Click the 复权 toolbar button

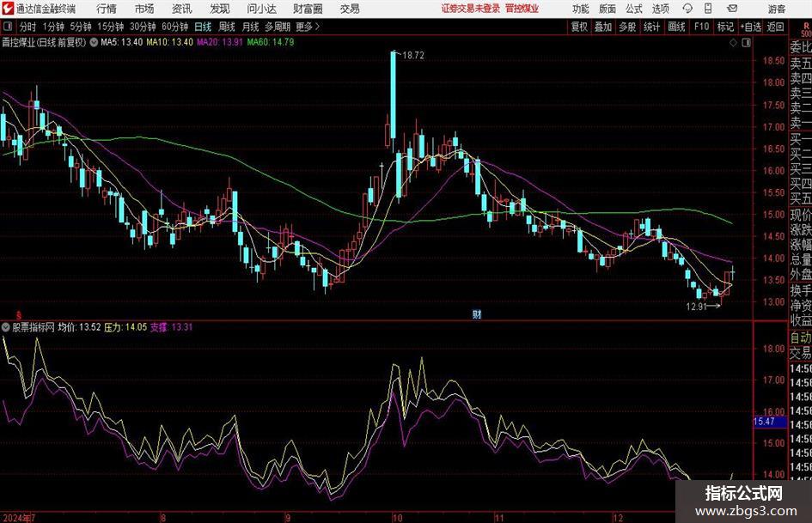(579, 27)
